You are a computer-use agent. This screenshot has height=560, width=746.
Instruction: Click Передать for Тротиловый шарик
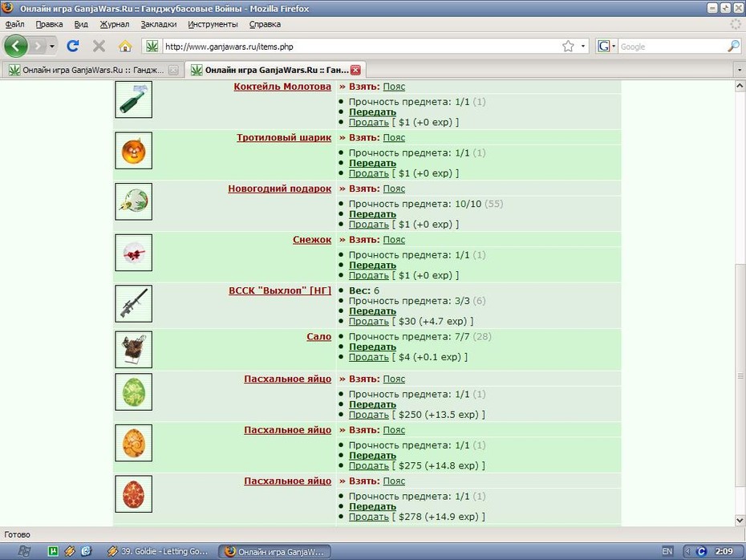[372, 163]
